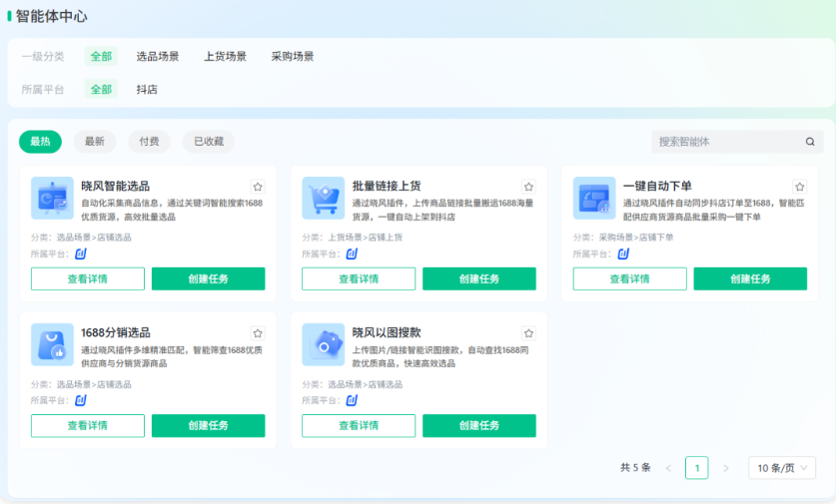Click 创建任务 on 一键自动下单 card
The width and height of the screenshot is (836, 504).
750,279
